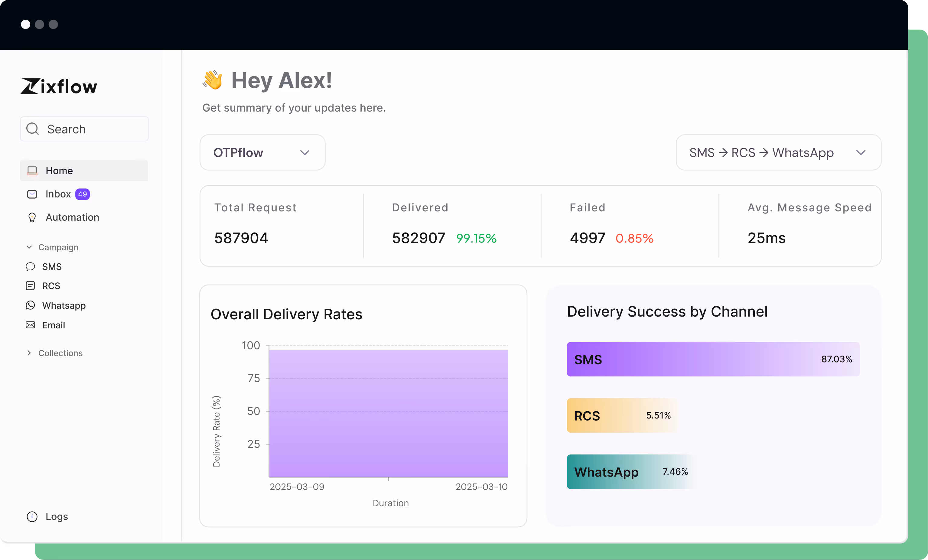The image size is (928, 560).
Task: Click the Email envelope icon in sidebar
Action: (x=31, y=325)
